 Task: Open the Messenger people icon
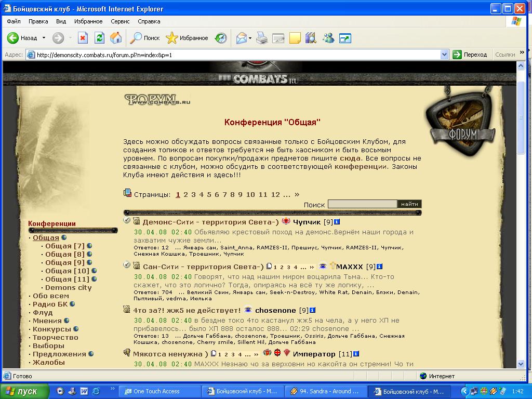[328, 38]
